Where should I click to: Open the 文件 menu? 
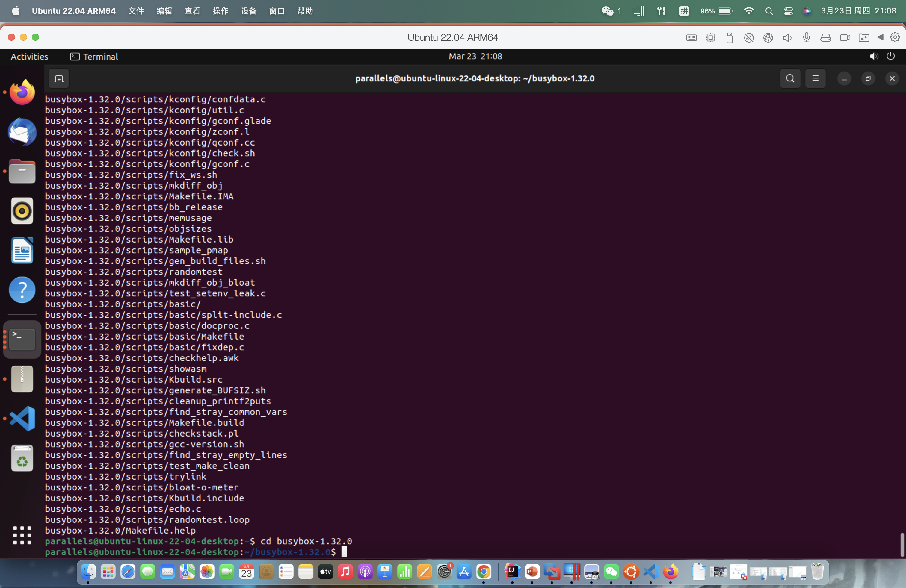point(136,11)
